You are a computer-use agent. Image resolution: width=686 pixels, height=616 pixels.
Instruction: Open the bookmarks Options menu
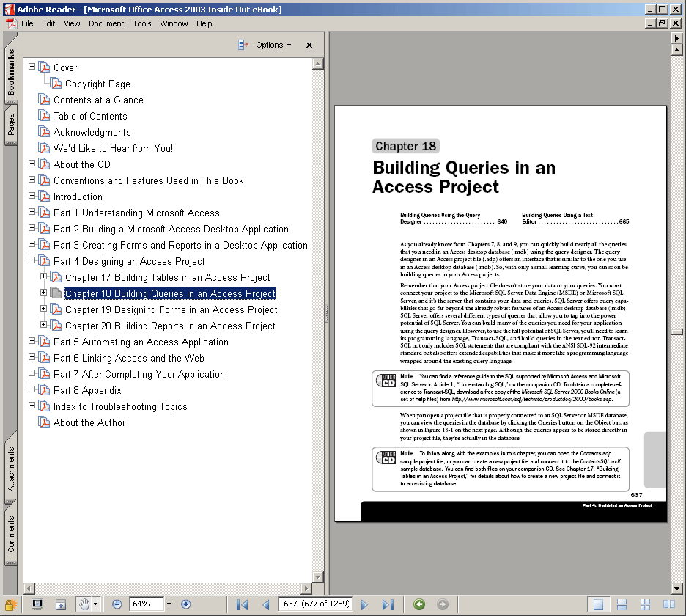point(273,45)
